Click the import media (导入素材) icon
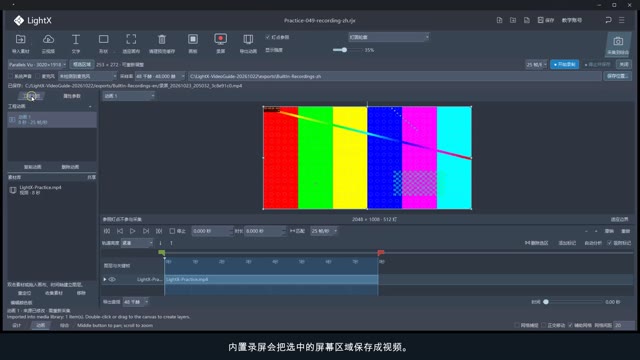 tap(20, 40)
